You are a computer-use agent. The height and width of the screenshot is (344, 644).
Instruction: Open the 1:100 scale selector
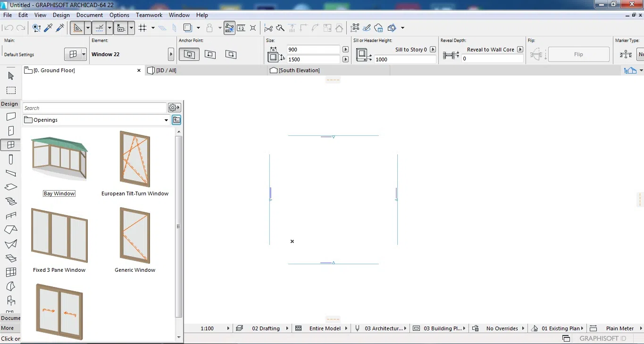(211, 328)
